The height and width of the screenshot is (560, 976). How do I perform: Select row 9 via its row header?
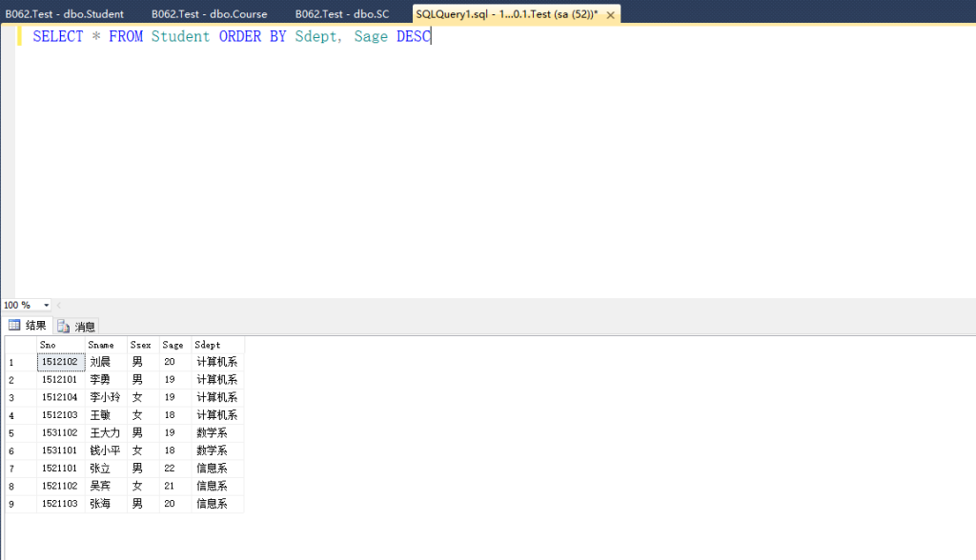click(19, 504)
